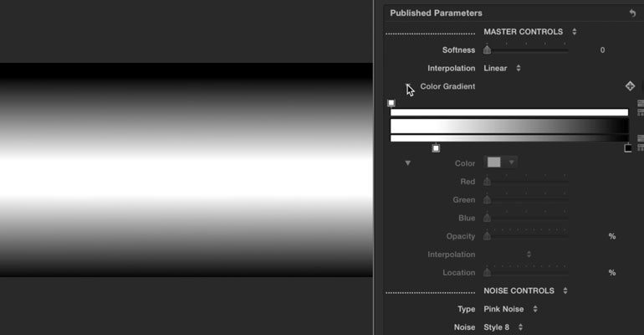Click the reset arrow beside Published Parameters
Screen dimensions: 644x335
(x=632, y=13)
